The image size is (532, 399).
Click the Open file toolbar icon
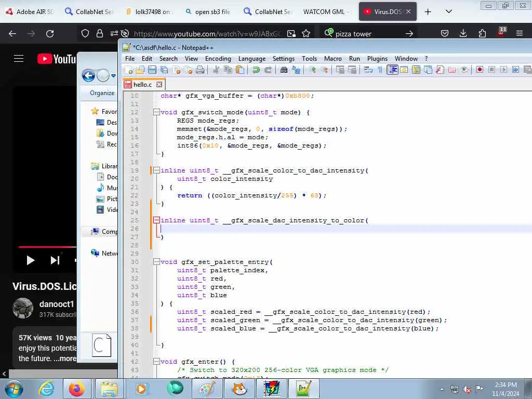coord(140,70)
